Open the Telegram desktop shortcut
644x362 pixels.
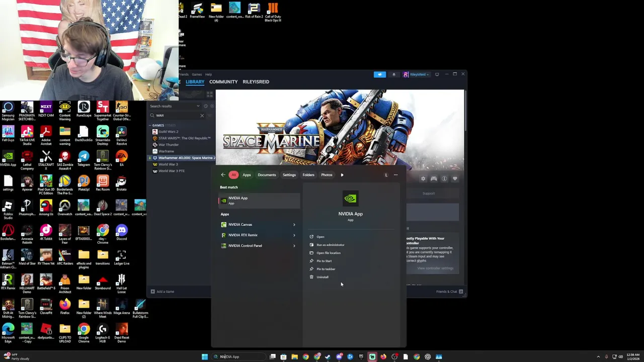coord(84,159)
